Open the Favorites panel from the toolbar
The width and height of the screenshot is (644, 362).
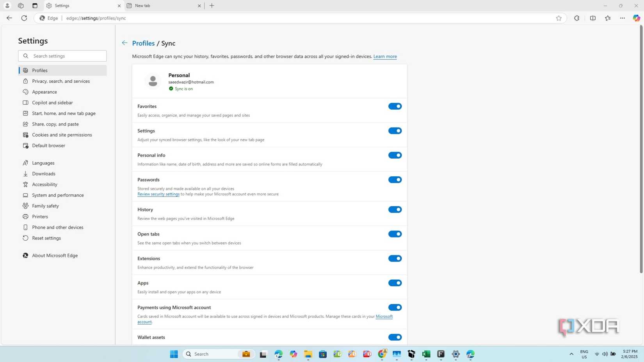click(608, 18)
